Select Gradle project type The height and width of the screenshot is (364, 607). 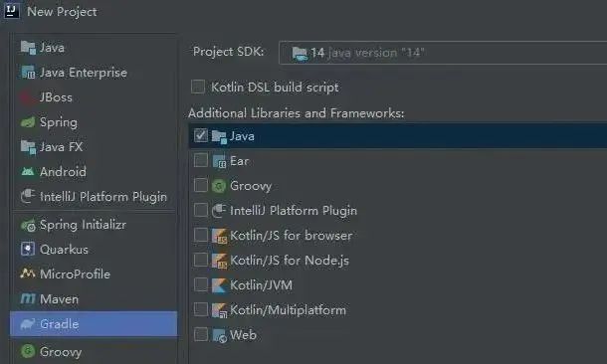click(x=94, y=324)
